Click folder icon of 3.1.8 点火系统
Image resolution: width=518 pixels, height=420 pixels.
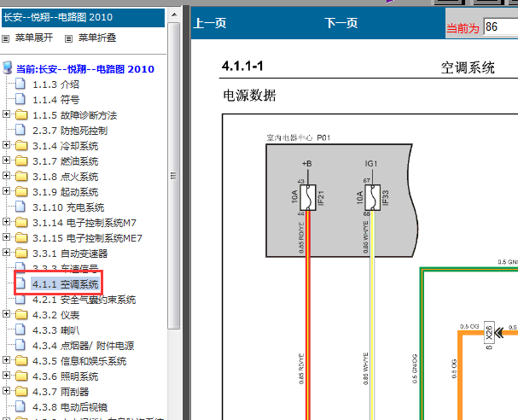pyautogui.click(x=21, y=177)
